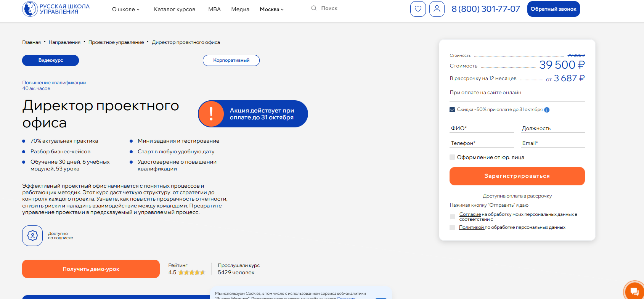The height and width of the screenshot is (299, 644).
Task: Click the info icon beside discount text
Action: click(547, 110)
